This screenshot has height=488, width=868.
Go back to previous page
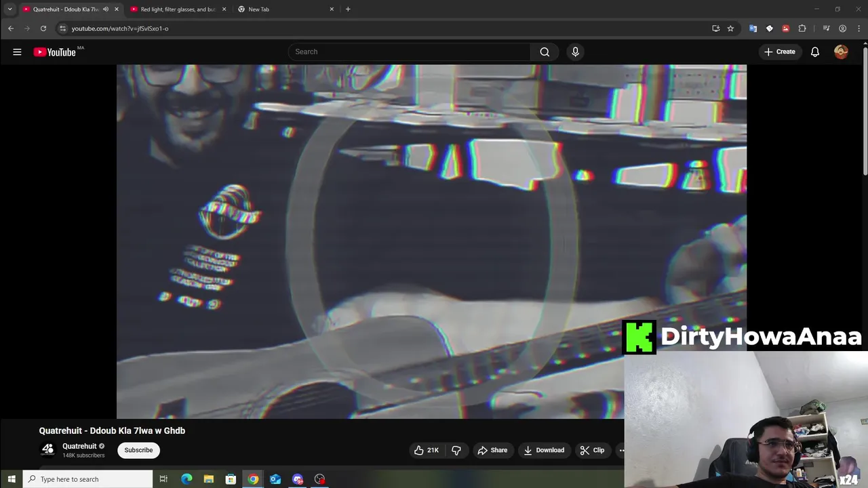(11, 28)
